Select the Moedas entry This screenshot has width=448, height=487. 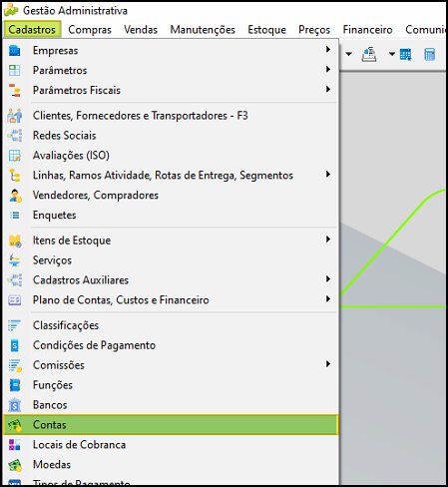point(171,465)
